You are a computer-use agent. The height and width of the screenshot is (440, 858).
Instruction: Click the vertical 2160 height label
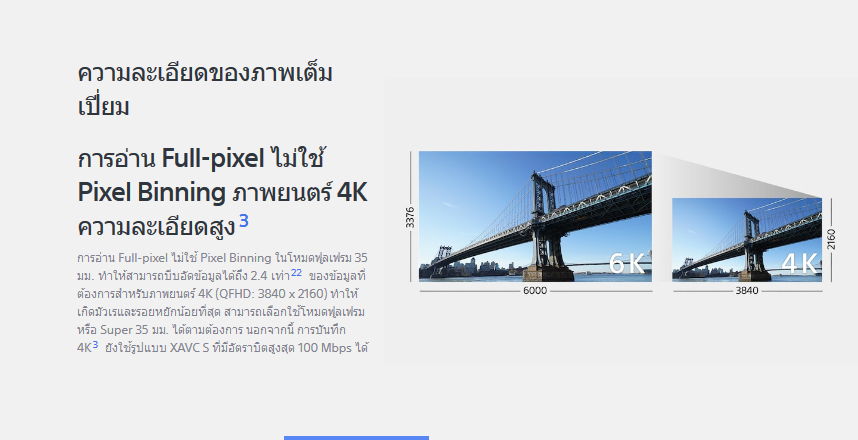coord(831,239)
